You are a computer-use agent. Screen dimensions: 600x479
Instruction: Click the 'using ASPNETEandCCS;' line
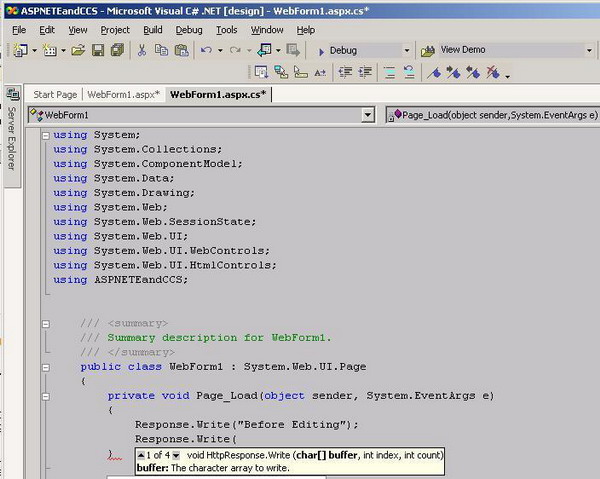(121, 280)
